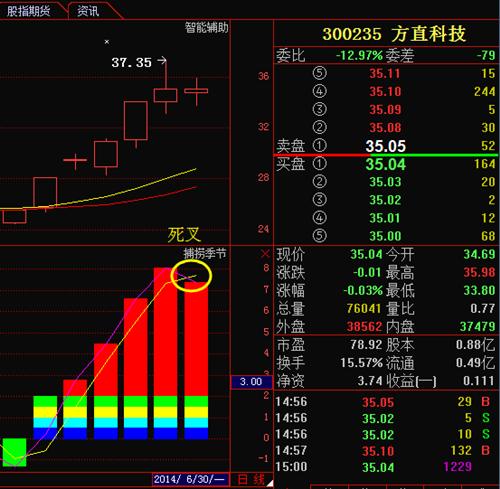Viewport: 500px width, 489px height.
Task: Click the 捕捞季节 indicator name
Action: (205, 254)
